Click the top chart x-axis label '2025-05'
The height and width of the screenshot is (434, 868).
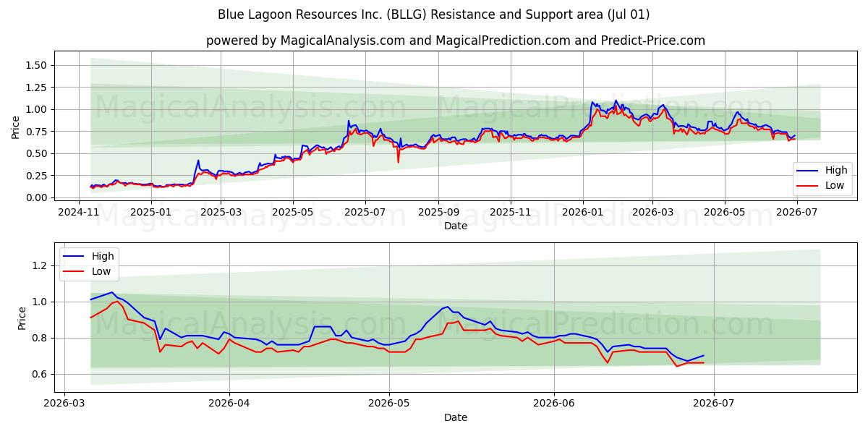[x=293, y=212]
